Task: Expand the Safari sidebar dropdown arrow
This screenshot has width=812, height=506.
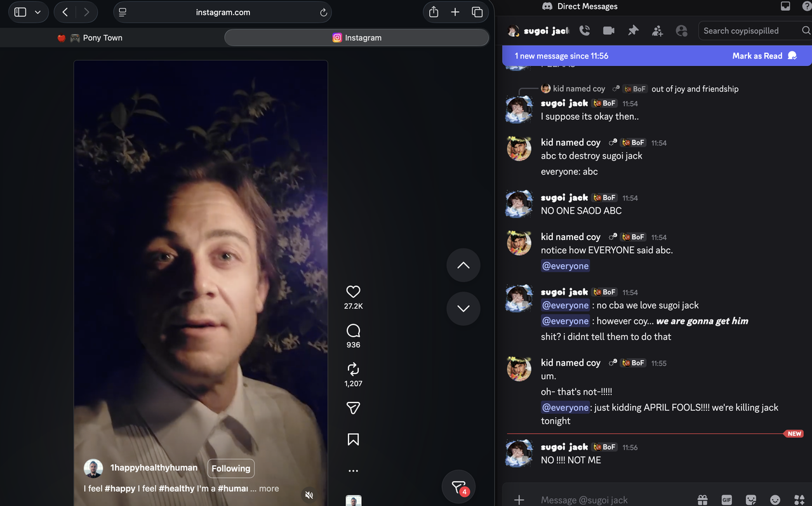Action: tap(37, 12)
